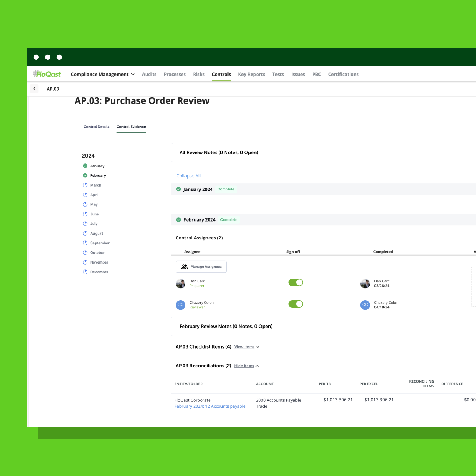Click the $0.00 difference value
Image resolution: width=476 pixels, height=476 pixels.
[470, 400]
